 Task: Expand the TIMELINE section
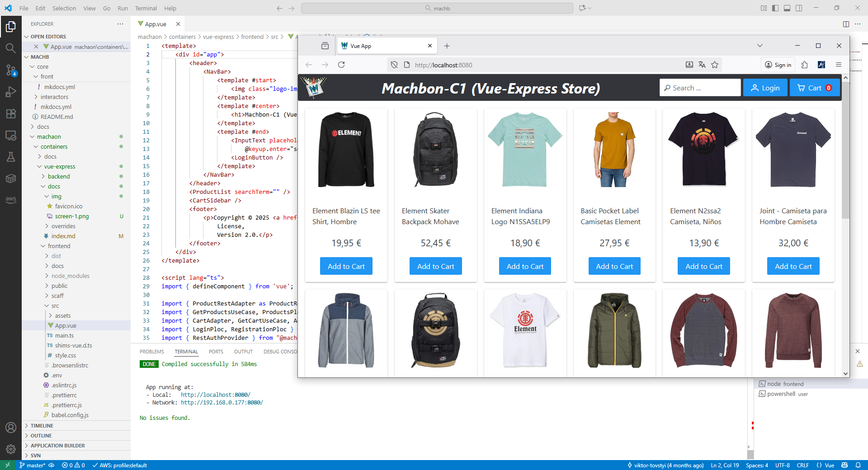click(42, 426)
